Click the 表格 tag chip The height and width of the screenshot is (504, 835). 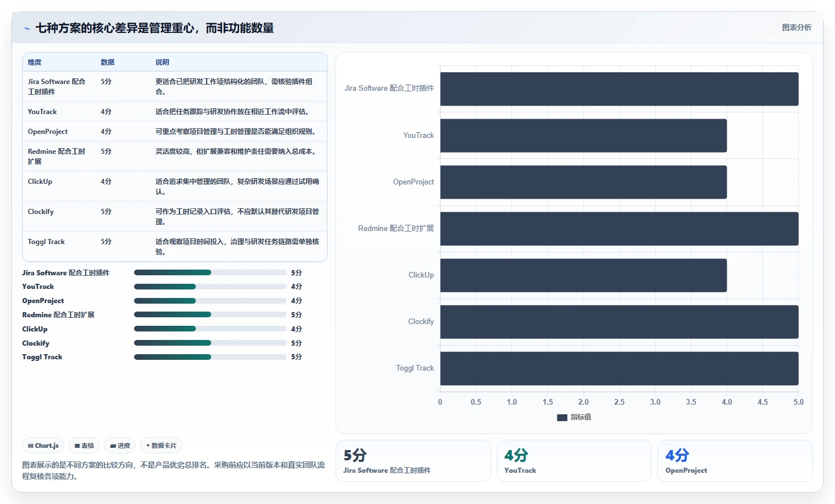pyautogui.click(x=84, y=446)
